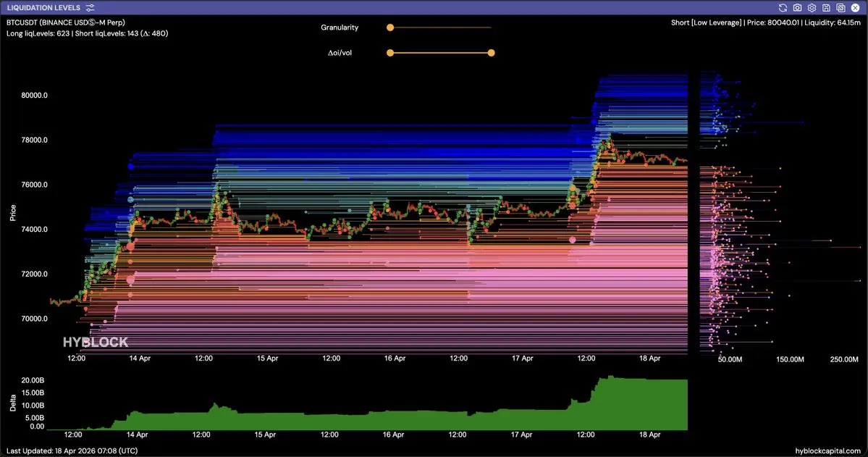Image resolution: width=868 pixels, height=457 pixels.
Task: Click the 17 Apr label on main chart axis
Action: (523, 359)
